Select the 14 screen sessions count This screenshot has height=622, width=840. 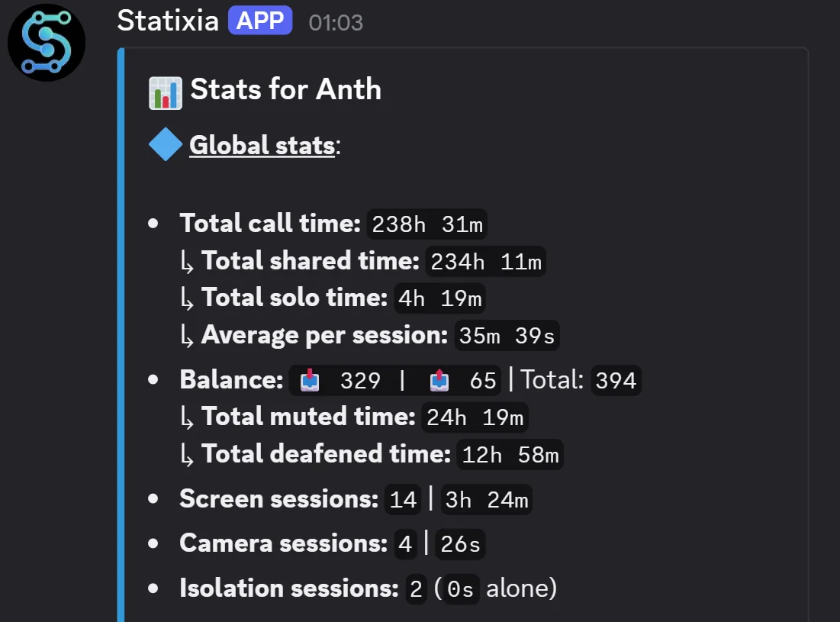pyautogui.click(x=403, y=499)
